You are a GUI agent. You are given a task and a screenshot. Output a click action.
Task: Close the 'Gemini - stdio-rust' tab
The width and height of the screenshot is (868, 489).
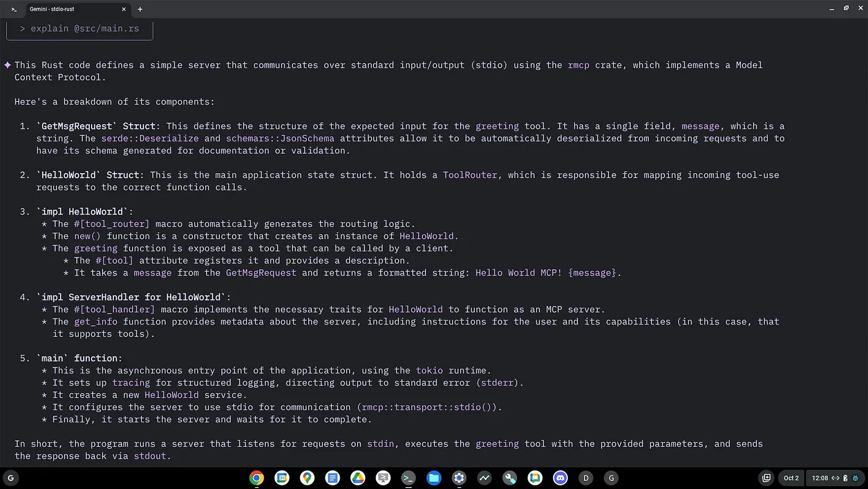(x=124, y=9)
